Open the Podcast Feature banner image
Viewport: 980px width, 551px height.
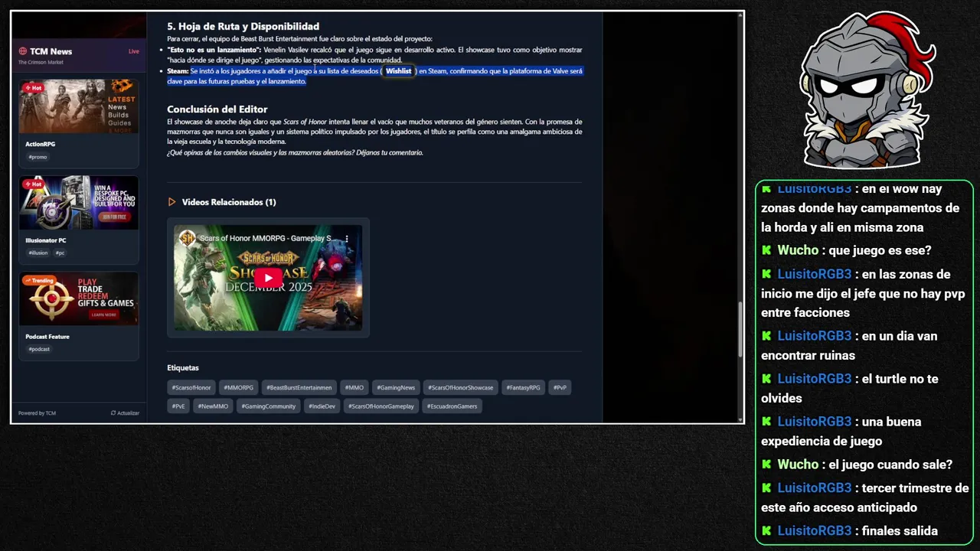(x=79, y=298)
